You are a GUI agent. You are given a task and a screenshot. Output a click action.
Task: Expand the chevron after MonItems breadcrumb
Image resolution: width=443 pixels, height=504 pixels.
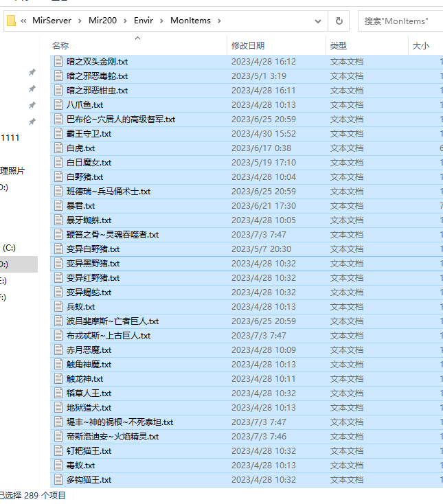tap(219, 21)
